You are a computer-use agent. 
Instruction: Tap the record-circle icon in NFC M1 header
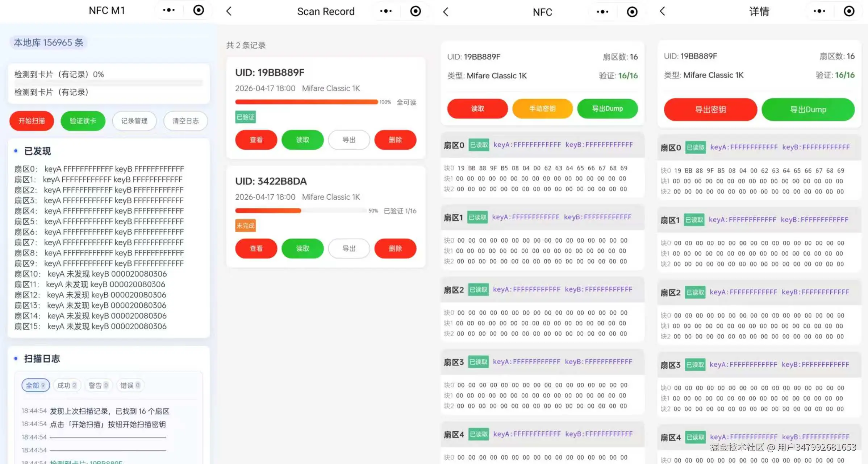[199, 10]
